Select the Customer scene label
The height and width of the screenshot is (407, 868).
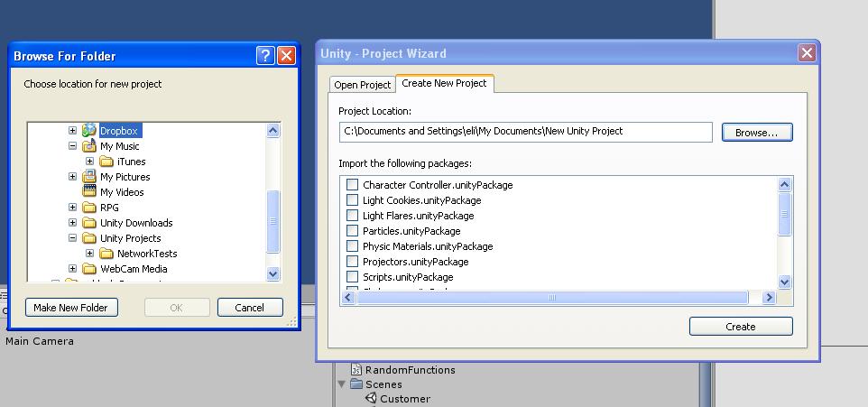pos(405,399)
